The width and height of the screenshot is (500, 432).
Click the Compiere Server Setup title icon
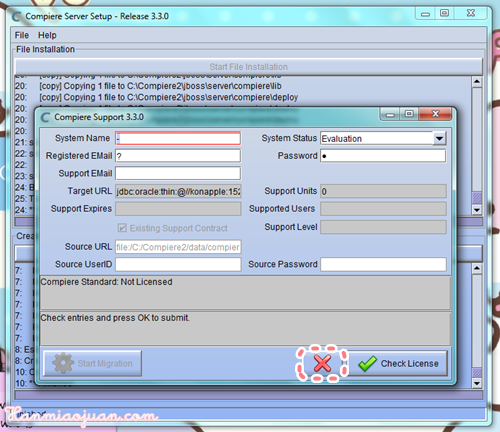click(16, 16)
